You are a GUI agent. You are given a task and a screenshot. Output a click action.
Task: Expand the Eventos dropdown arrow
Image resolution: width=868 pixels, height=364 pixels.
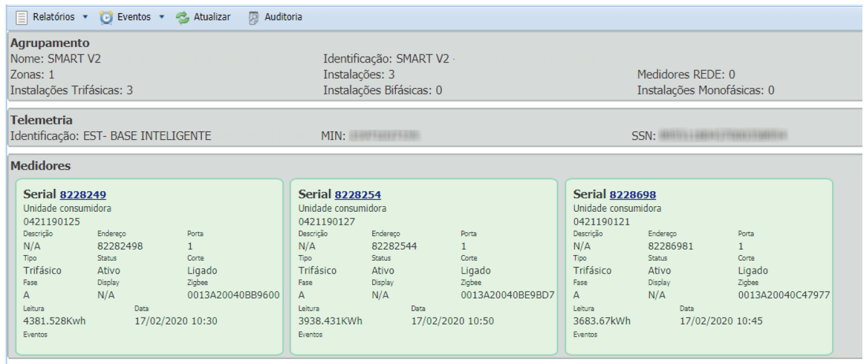161,17
